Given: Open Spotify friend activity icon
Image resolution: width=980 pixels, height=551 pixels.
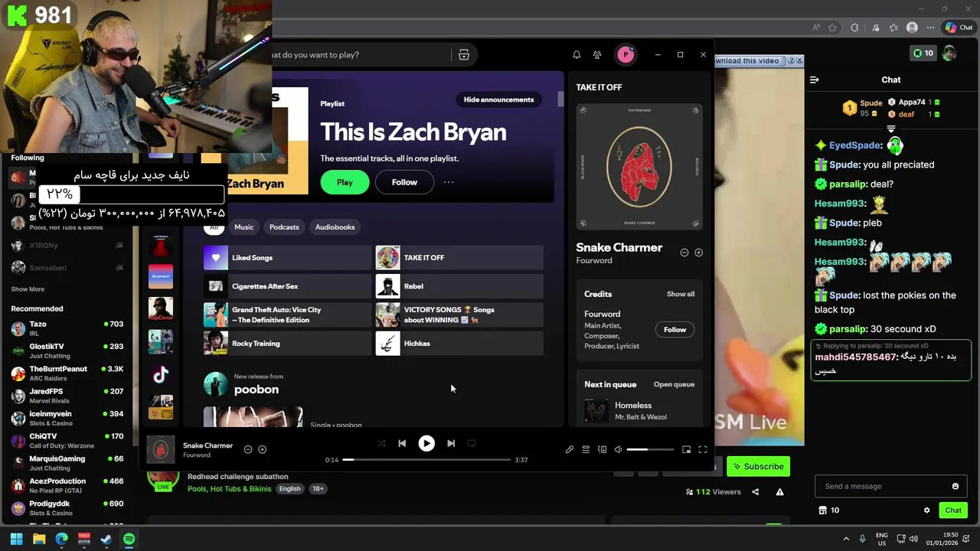Looking at the screenshot, I should 597,54.
